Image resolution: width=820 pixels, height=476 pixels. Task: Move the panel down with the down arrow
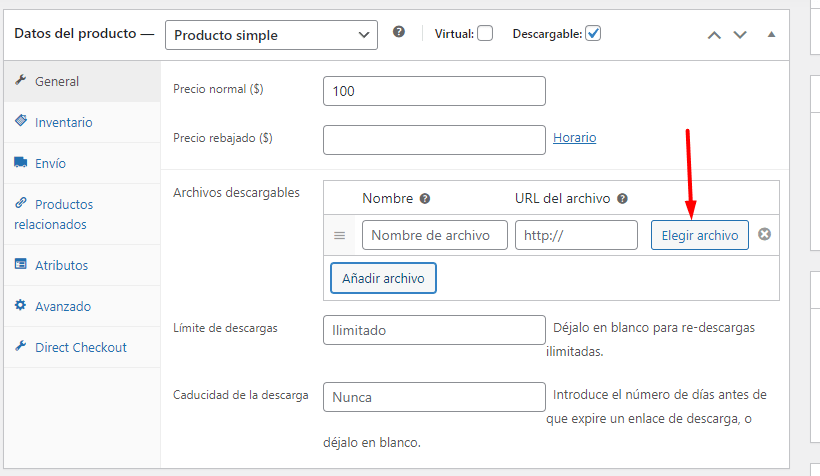739,35
